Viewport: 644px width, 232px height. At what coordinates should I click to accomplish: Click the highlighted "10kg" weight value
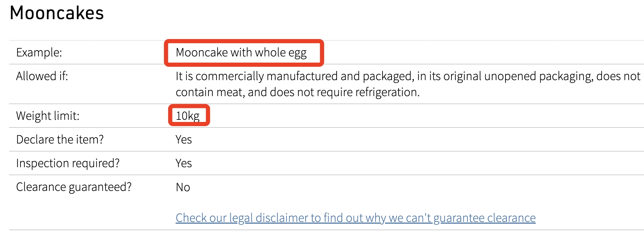click(188, 116)
